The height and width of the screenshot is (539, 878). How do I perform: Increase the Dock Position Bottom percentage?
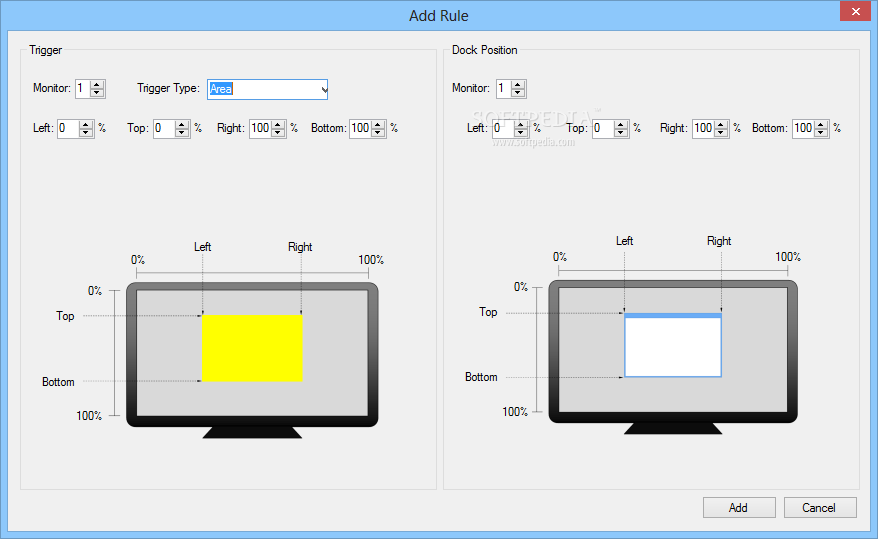click(x=821, y=125)
